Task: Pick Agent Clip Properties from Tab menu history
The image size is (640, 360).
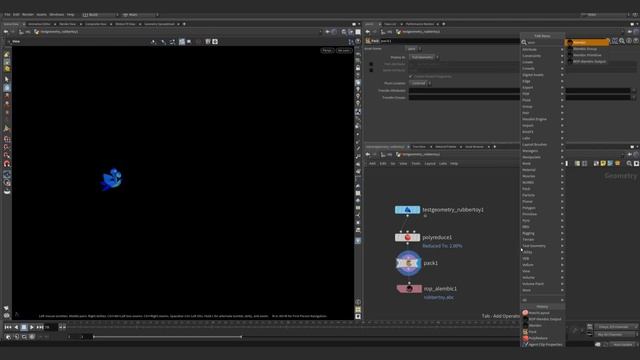Action: 542,344
